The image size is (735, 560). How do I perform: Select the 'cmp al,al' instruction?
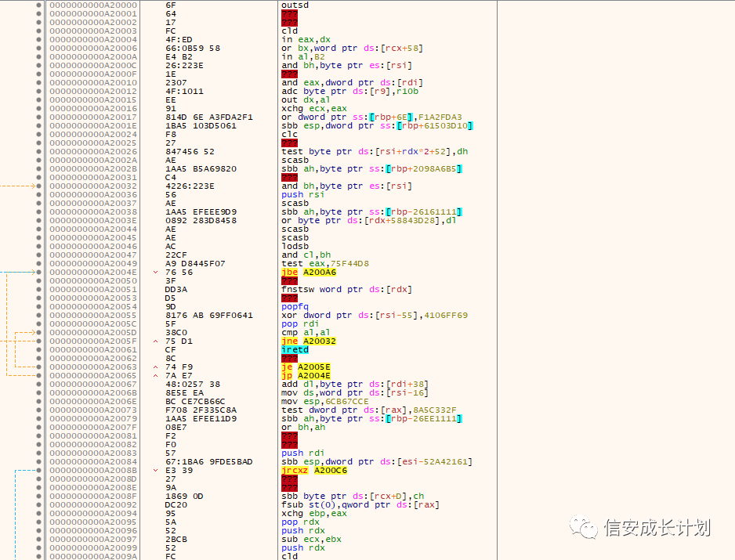click(306, 333)
